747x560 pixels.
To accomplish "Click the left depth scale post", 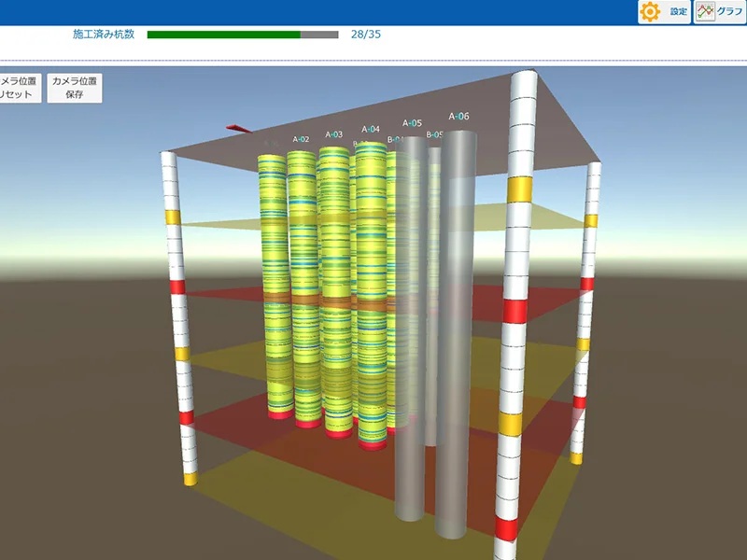I will pos(179,317).
